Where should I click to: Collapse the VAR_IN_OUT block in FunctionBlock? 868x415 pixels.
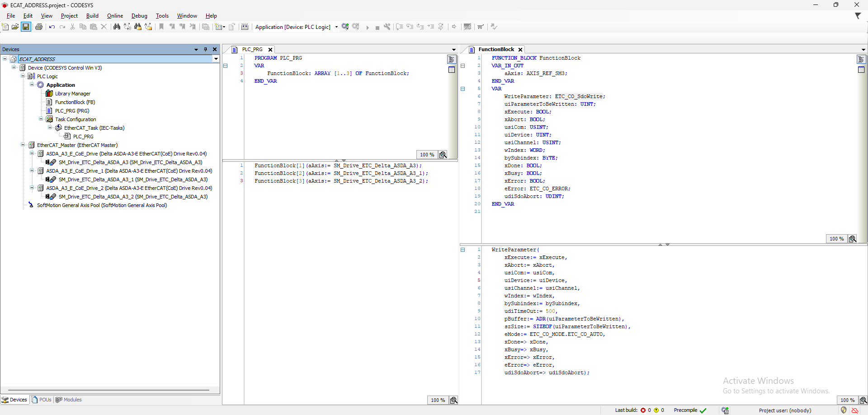coord(463,66)
